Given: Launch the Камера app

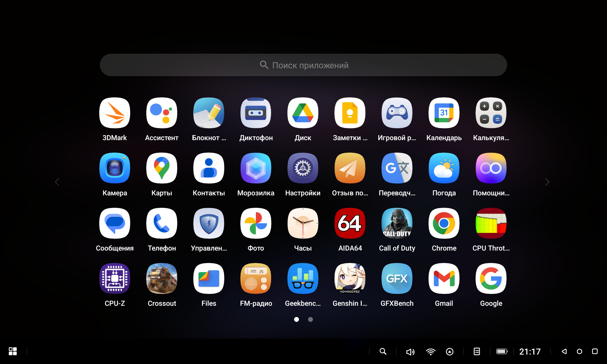Looking at the screenshot, I should [x=115, y=168].
